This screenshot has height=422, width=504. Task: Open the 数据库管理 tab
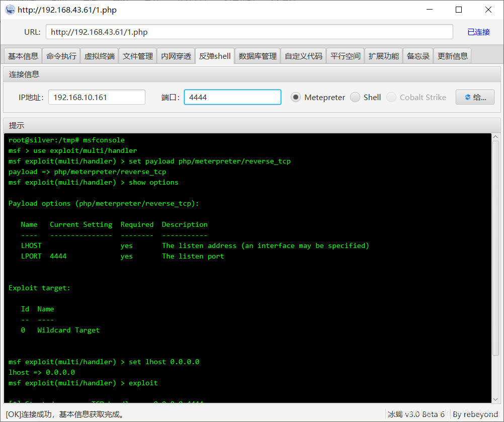point(258,56)
